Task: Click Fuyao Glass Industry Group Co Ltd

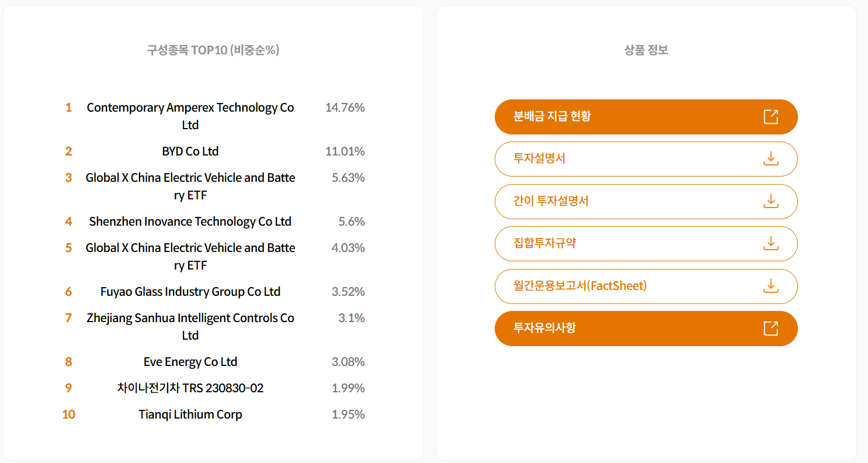Action: click(190, 292)
